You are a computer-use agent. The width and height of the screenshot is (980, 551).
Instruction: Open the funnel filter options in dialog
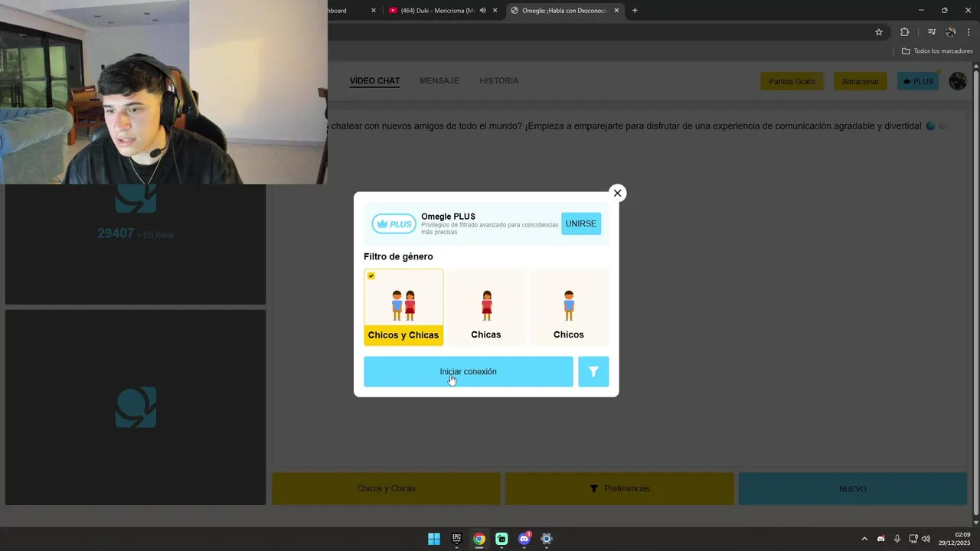click(593, 372)
